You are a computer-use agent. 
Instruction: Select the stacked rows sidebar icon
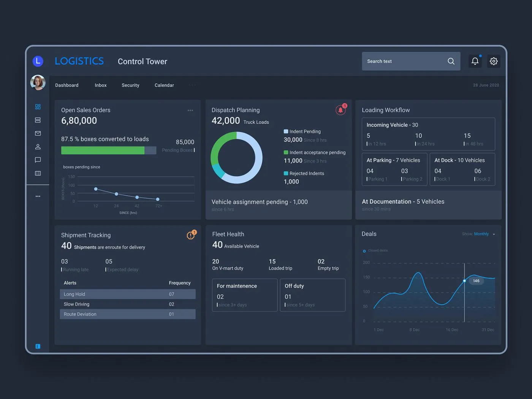pos(38,120)
